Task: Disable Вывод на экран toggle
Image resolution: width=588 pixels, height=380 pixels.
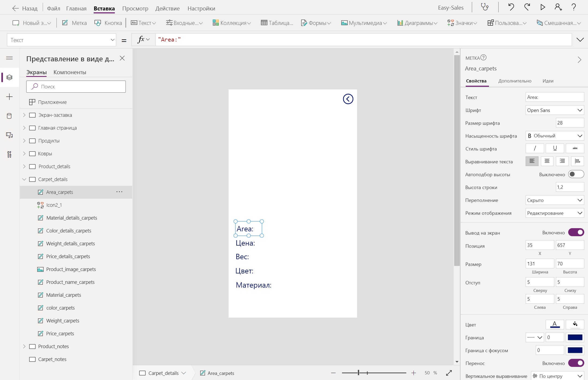Action: click(576, 232)
